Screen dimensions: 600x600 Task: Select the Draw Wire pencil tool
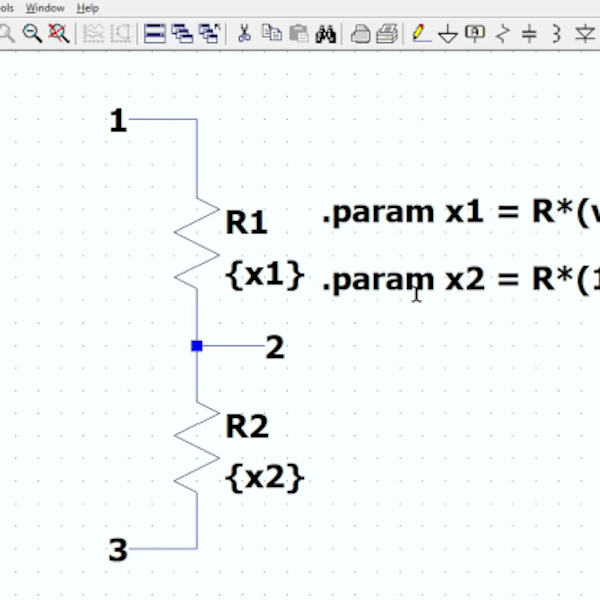421,34
